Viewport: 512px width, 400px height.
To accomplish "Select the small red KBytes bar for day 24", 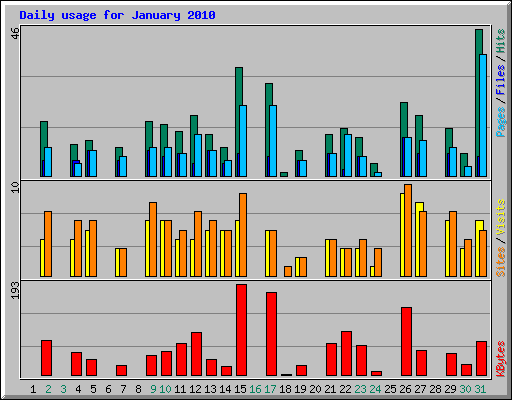I will pos(377,374).
